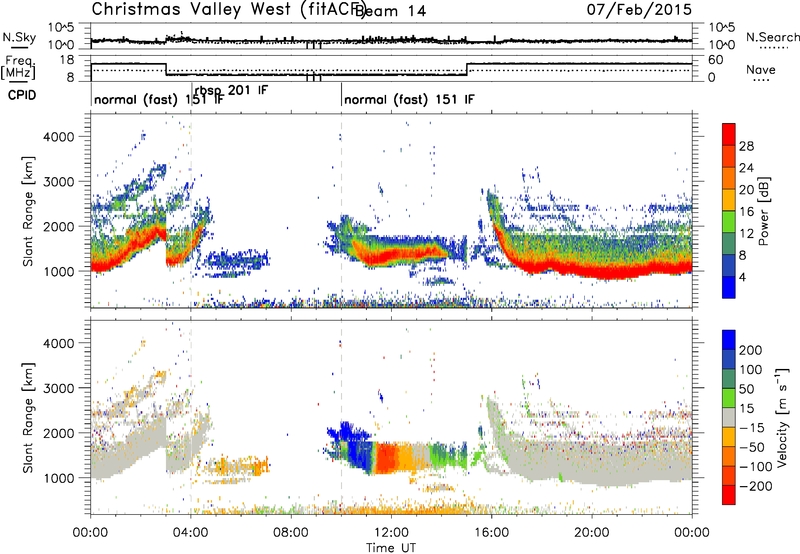
Task: Click the 'normal (fast) 151 IF' label starting near 10:00
Action: pos(409,99)
